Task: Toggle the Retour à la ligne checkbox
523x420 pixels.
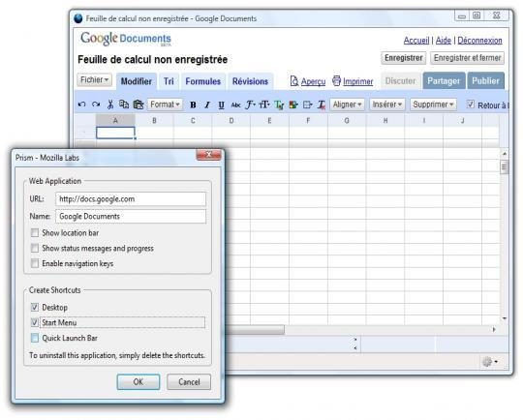Action: tap(471, 105)
